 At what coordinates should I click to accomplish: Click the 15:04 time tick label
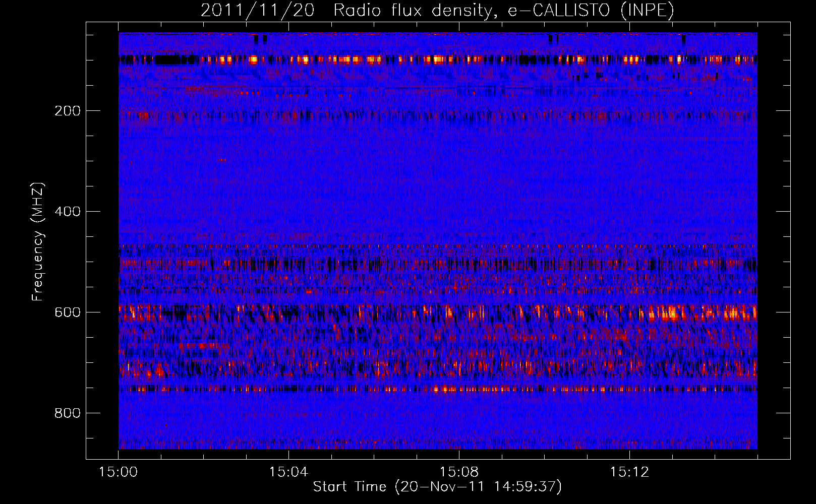click(x=288, y=472)
